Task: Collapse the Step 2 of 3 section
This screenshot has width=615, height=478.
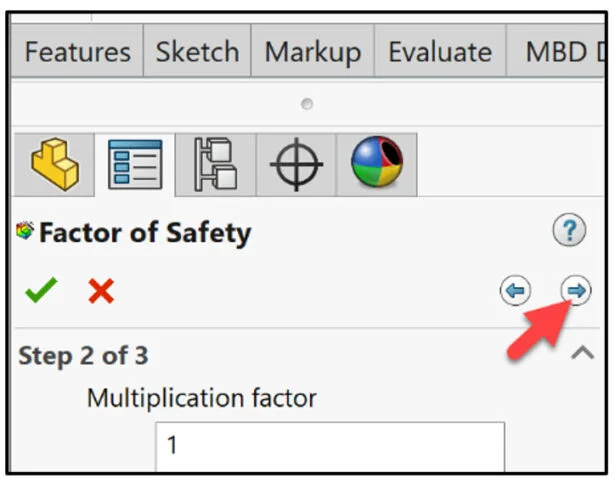Action: (581, 353)
